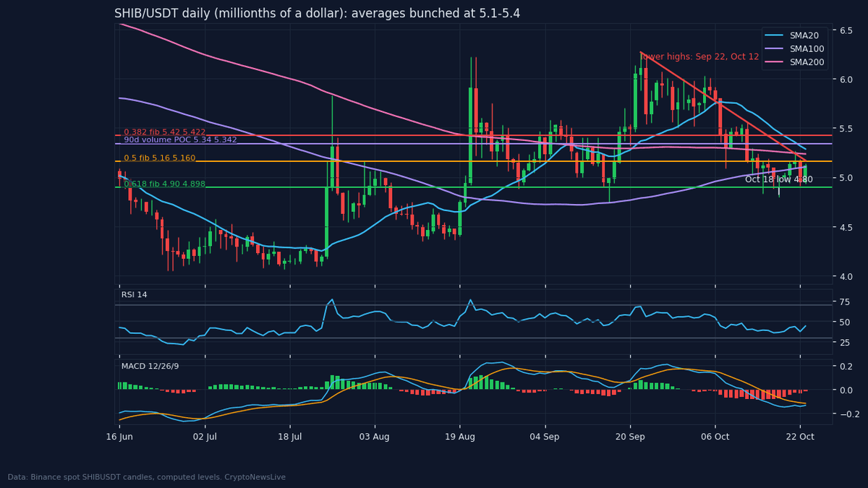This screenshot has width=868, height=488.
Task: Click the '18 Jul' date axis label
Action: click(290, 437)
